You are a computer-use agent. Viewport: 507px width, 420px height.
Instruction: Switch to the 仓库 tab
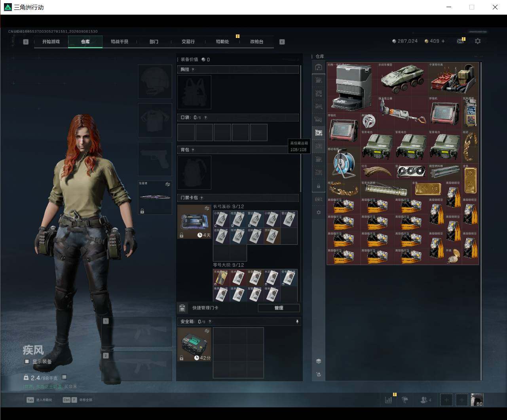pos(85,42)
